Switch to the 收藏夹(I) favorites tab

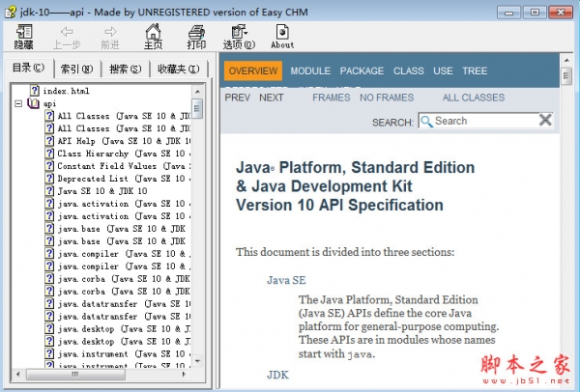tap(179, 70)
